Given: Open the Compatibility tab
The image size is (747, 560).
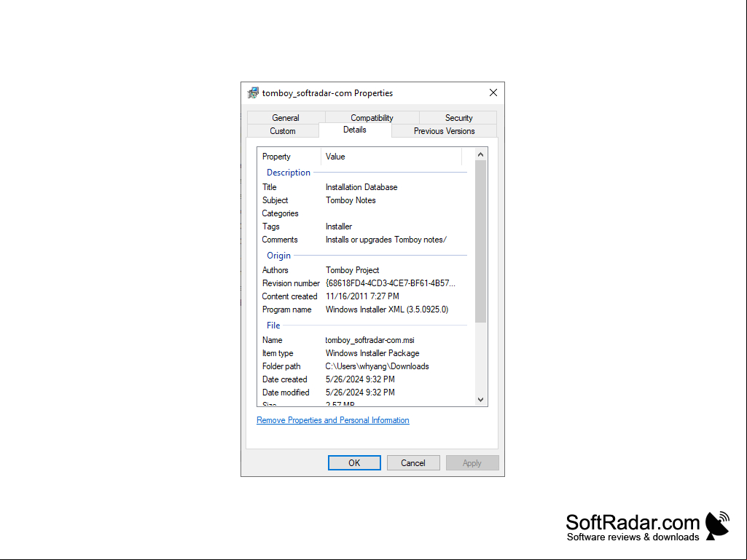Looking at the screenshot, I should coord(372,118).
